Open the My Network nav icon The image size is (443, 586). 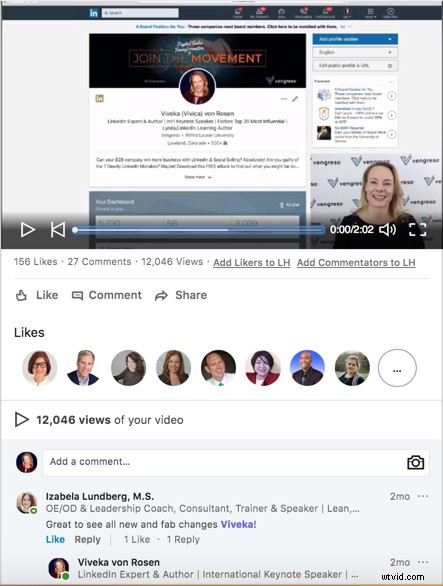point(259,13)
